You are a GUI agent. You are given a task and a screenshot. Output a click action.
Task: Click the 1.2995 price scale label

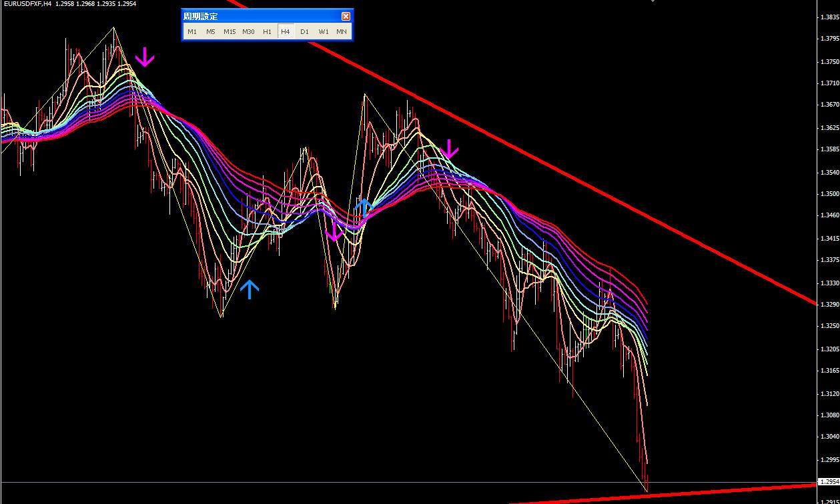pyautogui.click(x=829, y=459)
